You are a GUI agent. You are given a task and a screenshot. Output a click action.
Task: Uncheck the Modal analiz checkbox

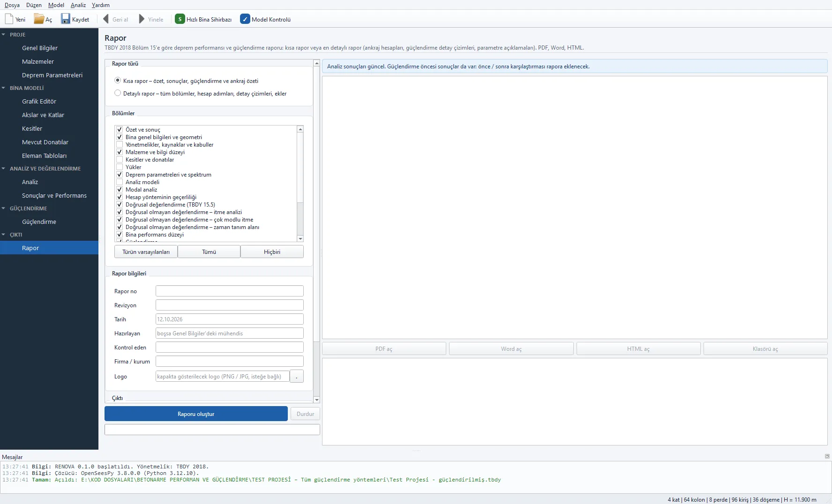point(120,190)
